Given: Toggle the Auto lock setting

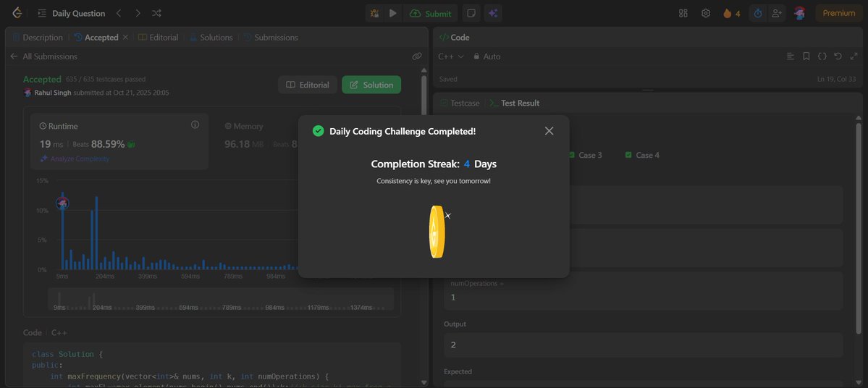Looking at the screenshot, I should pos(486,56).
